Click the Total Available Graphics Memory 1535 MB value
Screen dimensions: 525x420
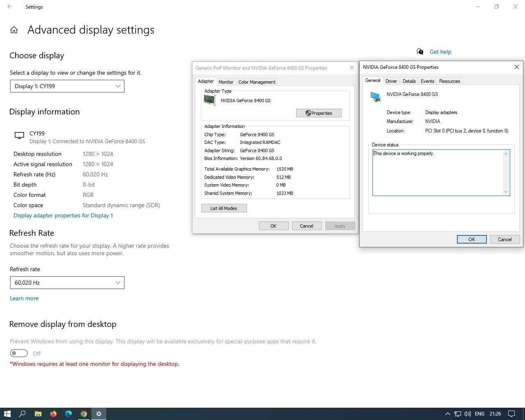[x=285, y=169]
